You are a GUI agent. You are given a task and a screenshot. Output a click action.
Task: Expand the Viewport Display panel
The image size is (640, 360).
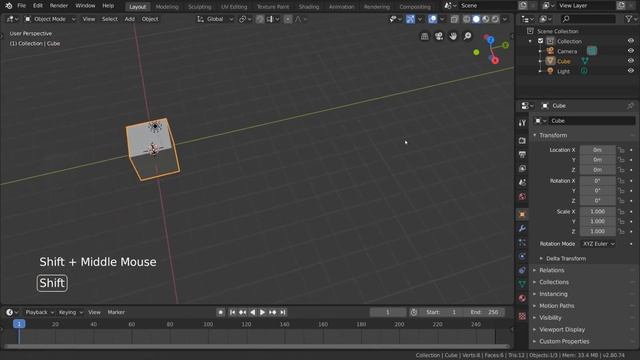[562, 329]
